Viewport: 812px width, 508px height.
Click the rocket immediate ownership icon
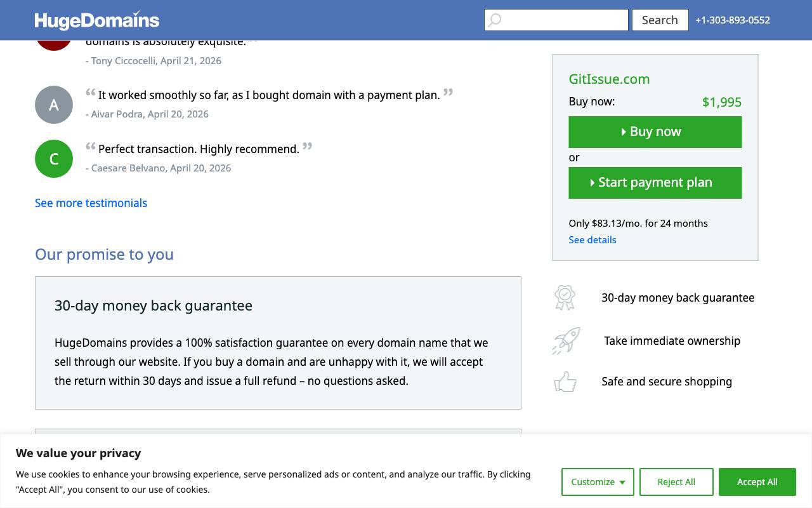click(x=566, y=340)
